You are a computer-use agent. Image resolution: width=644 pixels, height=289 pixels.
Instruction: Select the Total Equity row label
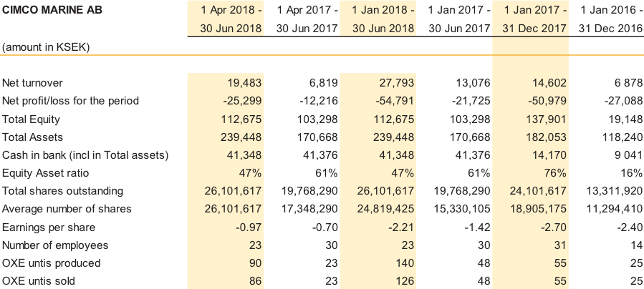pyautogui.click(x=32, y=119)
